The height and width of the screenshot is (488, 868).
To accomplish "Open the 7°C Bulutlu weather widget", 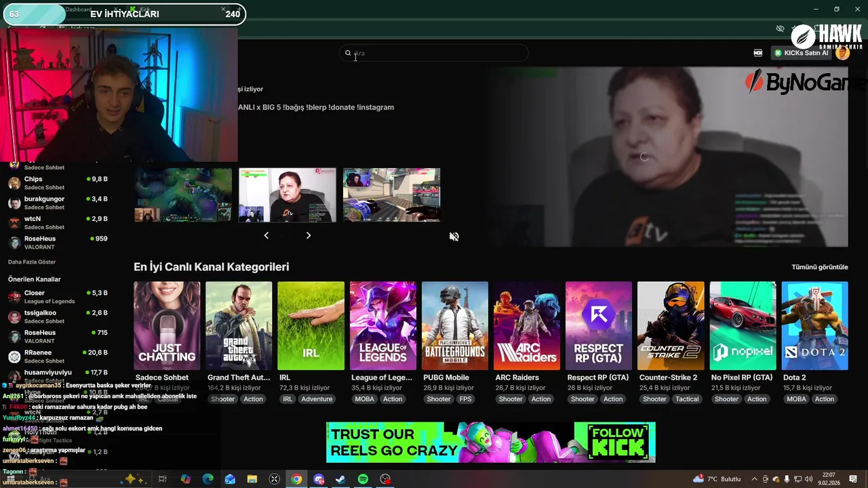I will tap(717, 479).
